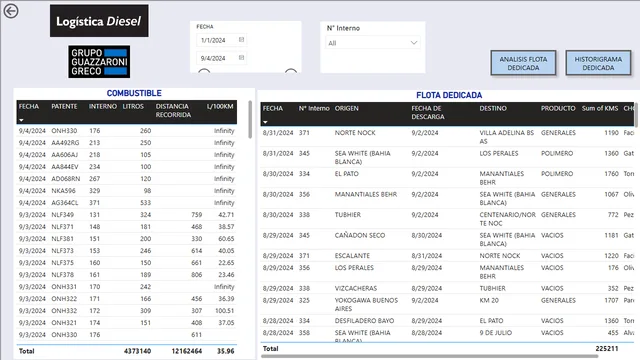Select patente AD068RN cell
This screenshot has height=360, width=640.
coord(66,179)
